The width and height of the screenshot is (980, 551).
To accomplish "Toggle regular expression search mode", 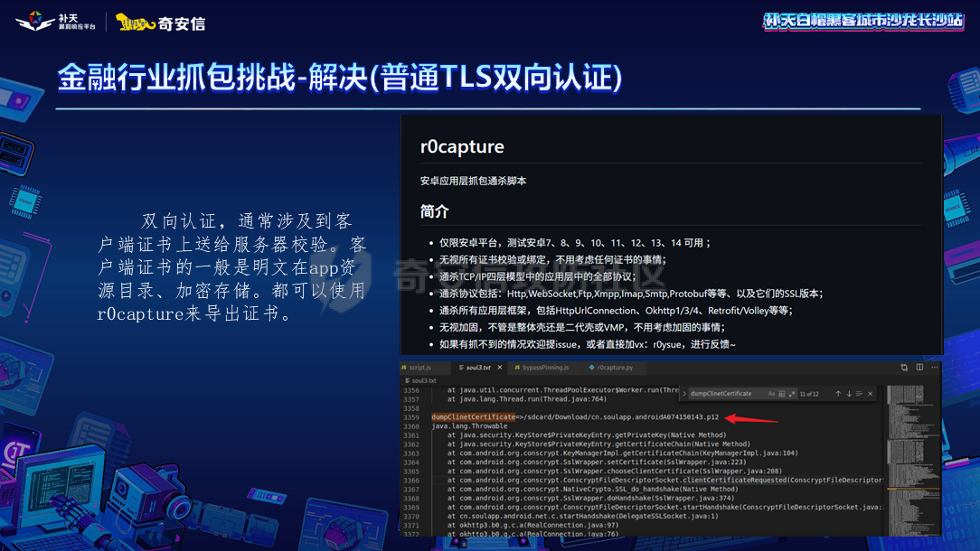I will 791,394.
